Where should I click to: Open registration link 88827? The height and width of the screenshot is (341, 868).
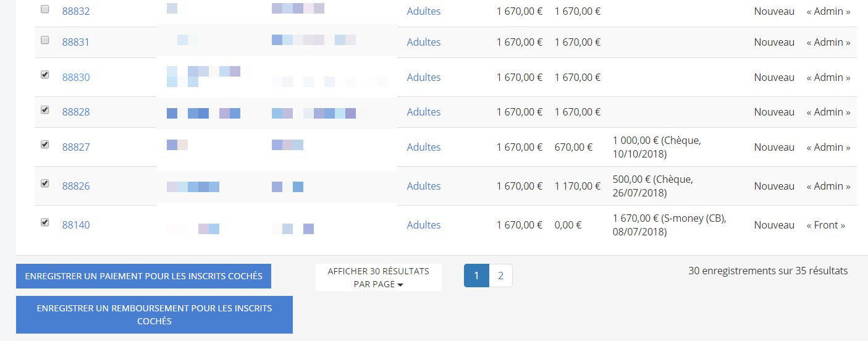[x=76, y=147]
